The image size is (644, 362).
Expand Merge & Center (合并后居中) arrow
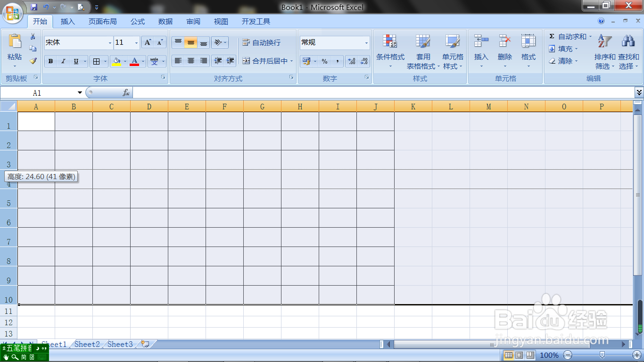coord(292,61)
